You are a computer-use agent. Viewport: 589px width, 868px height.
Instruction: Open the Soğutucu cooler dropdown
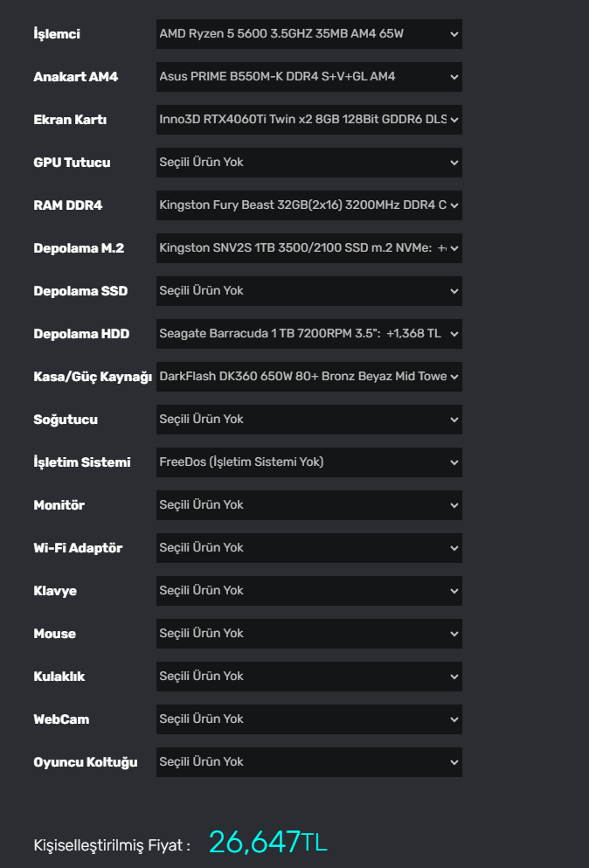[308, 420]
